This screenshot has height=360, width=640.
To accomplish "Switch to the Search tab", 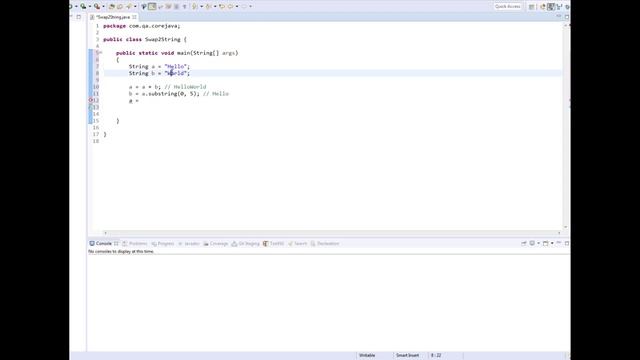I will [297, 244].
